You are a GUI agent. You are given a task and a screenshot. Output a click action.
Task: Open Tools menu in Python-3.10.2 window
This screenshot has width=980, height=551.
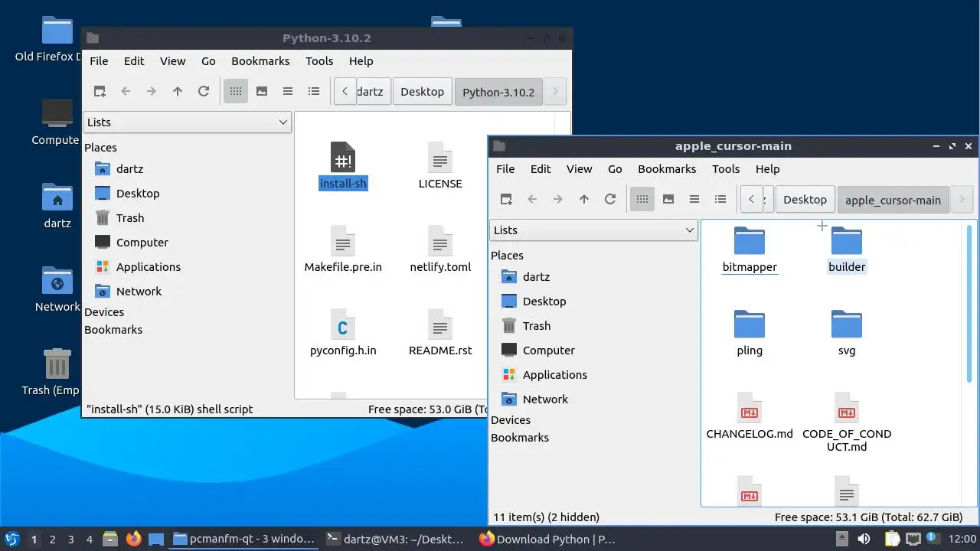click(319, 61)
